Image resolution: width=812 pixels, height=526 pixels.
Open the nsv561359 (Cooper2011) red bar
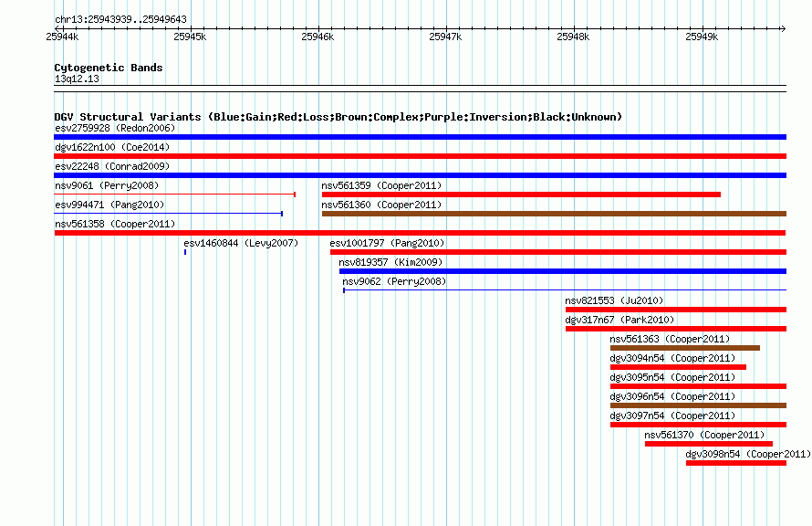click(521, 195)
